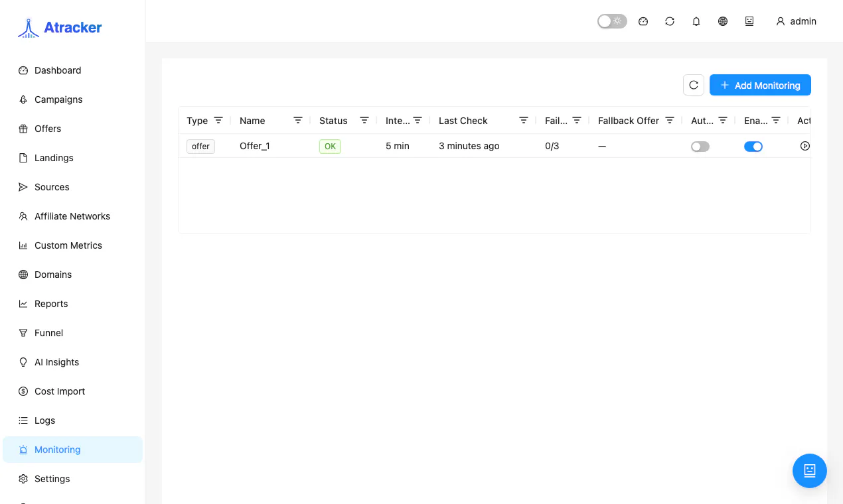Screen dimensions: 843x504
Task: Open the Type column filter icon
Action: tap(218, 120)
